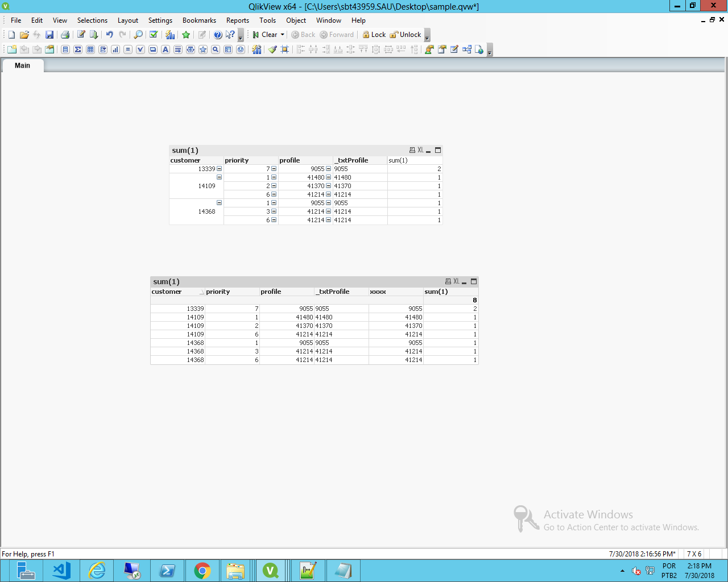Create a new Container object
The image size is (728, 582).
228,49
